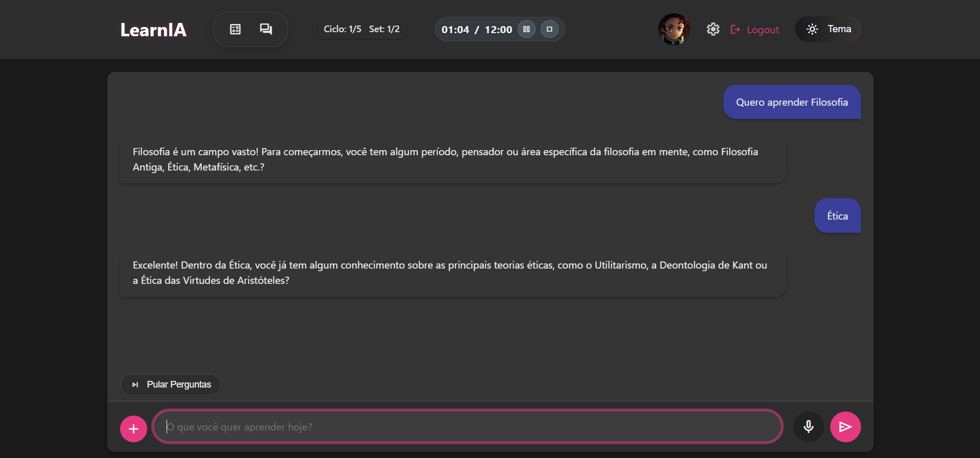Select the "Quero aprender Filosofia" message bubble

791,102
